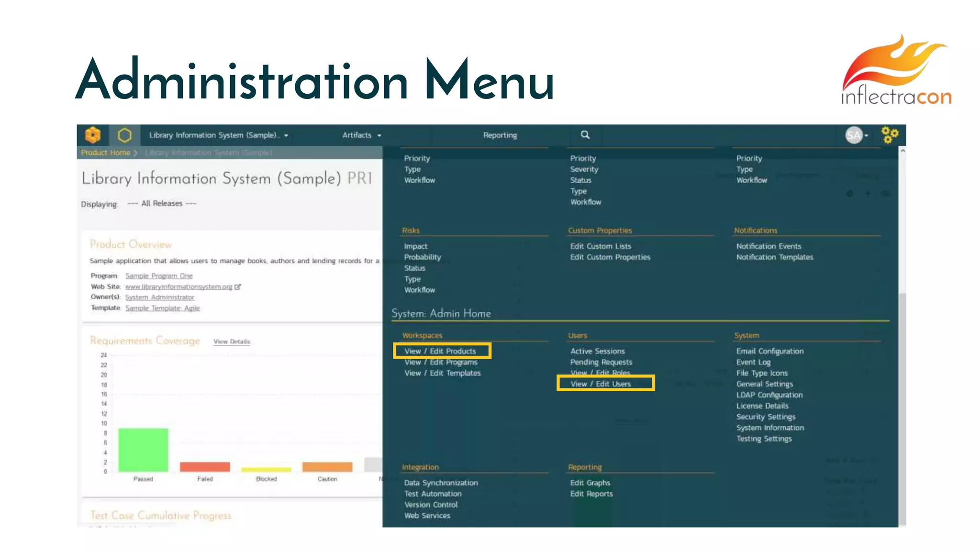Open System Administrator owner link
The width and height of the screenshot is (980, 551).
coord(160,298)
